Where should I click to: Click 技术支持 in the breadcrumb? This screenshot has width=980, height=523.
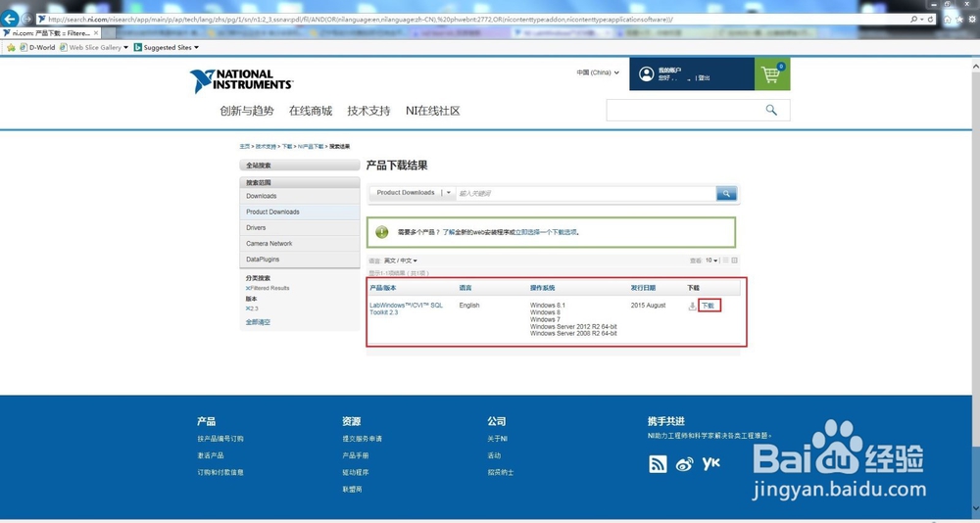tap(266, 146)
